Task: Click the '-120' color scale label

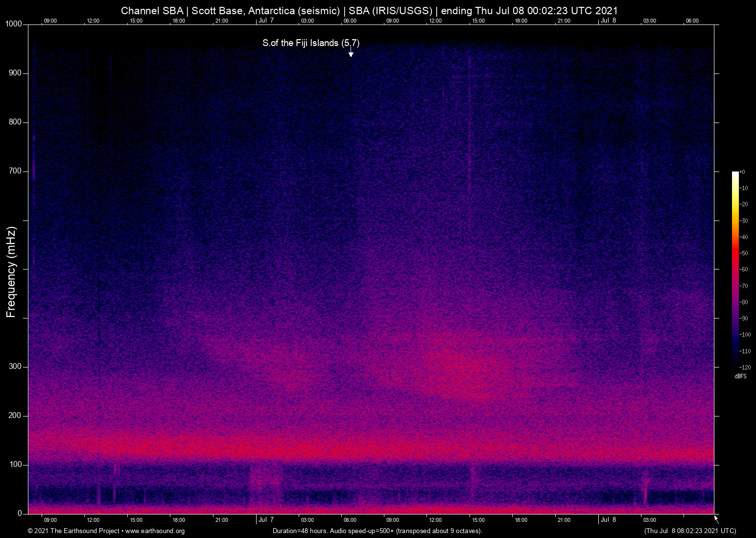Action: click(x=745, y=367)
